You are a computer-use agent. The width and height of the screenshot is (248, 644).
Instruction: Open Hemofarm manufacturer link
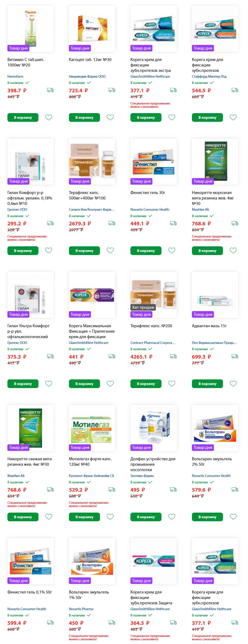point(15,77)
